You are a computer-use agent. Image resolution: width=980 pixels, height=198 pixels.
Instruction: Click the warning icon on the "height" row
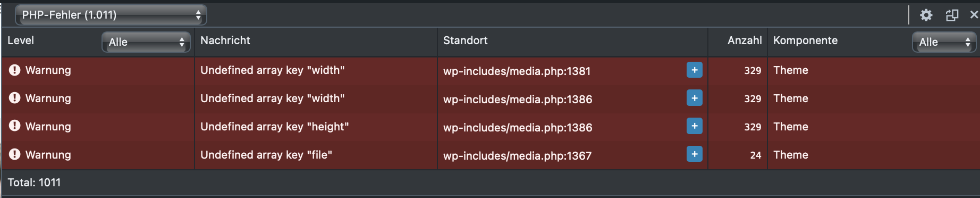[x=15, y=126]
